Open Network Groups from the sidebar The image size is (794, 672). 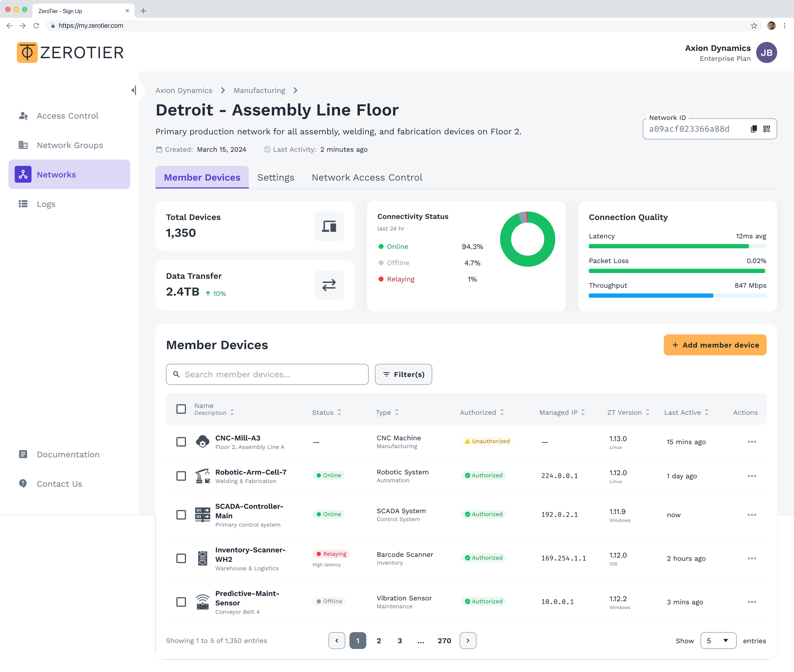click(23, 145)
